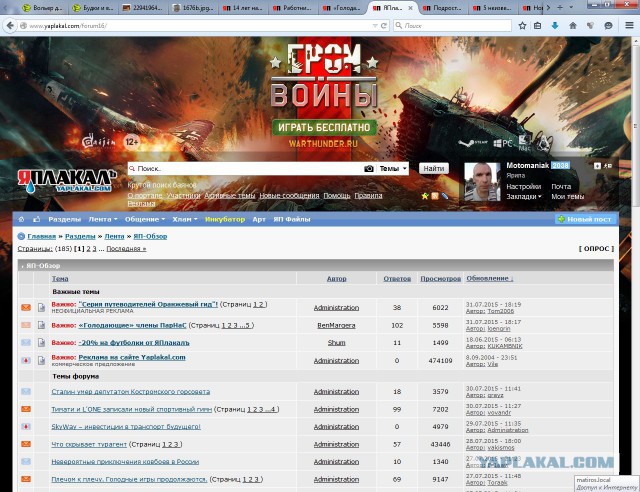Click the envelope icon for '«Голодающие» члены ПарНаС' topic
This screenshot has width=640, height=492.
[x=26, y=325]
